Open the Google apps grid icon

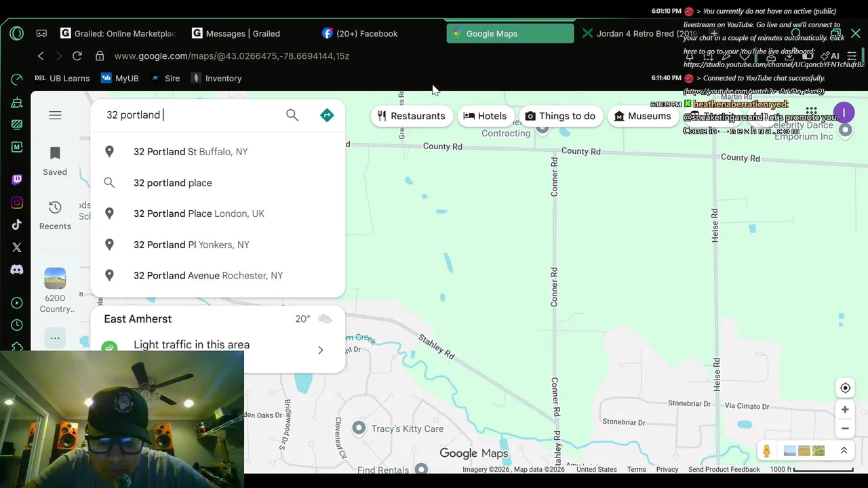(x=811, y=113)
